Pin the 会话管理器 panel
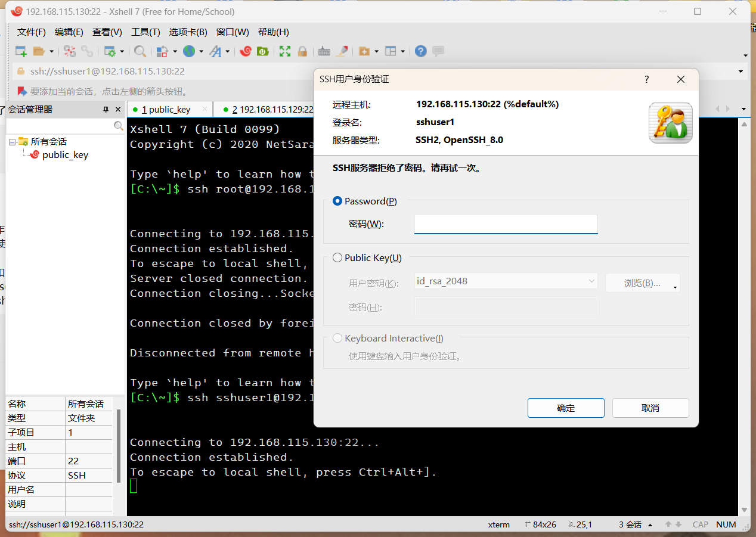Viewport: 756px width, 537px height. click(x=106, y=110)
